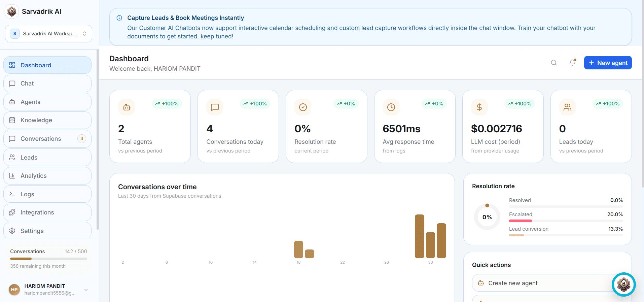The image size is (644, 302).
Task: Click the dollar icon on LLM cost card
Action: [479, 107]
